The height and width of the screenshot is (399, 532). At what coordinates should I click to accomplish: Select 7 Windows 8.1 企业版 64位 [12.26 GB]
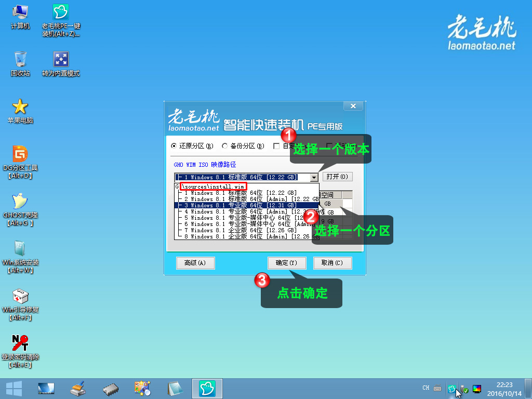247,230
